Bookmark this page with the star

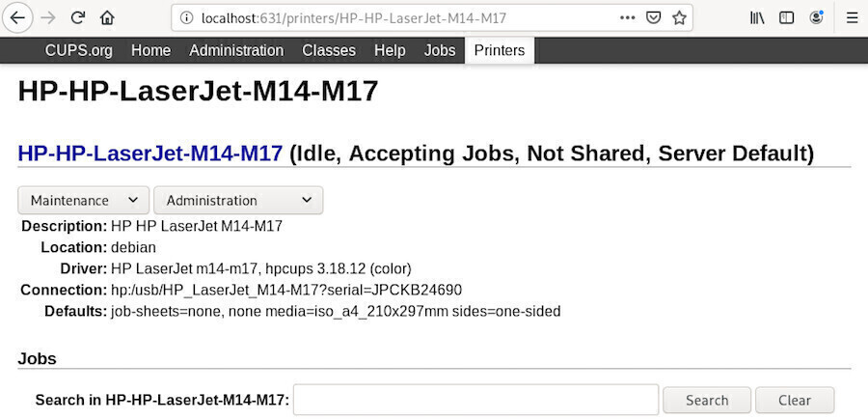point(680,17)
